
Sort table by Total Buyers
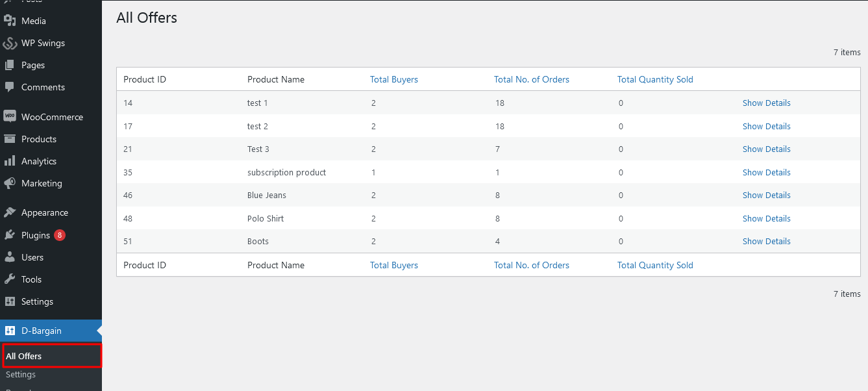[x=393, y=79]
